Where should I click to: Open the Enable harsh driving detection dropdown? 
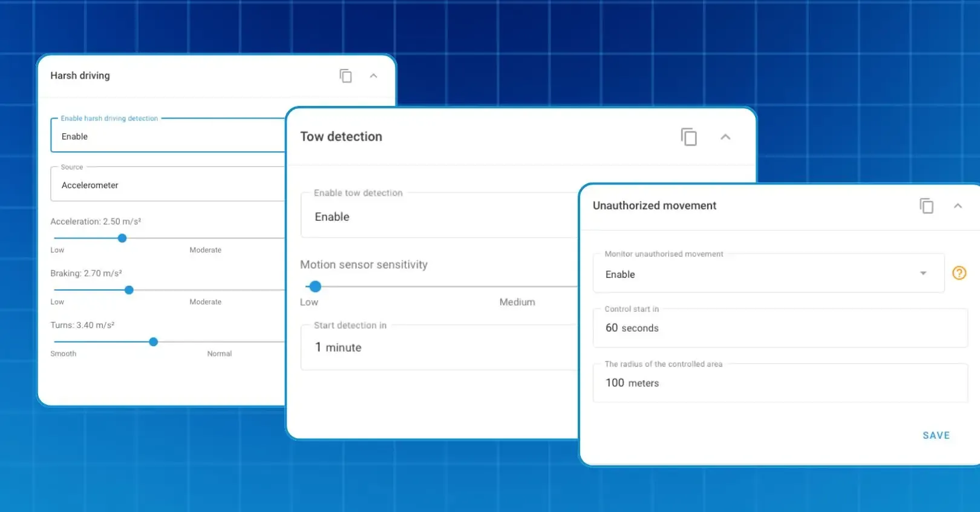(x=166, y=137)
